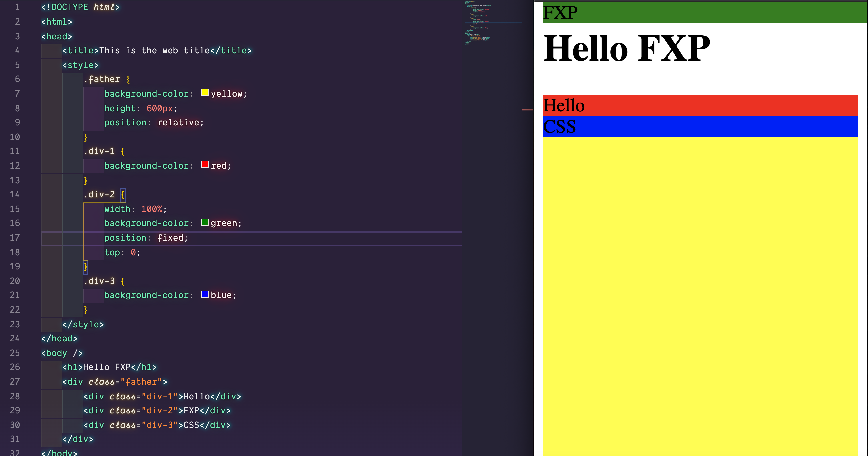The width and height of the screenshot is (868, 456).
Task: Click line number 5 in gutter
Action: coord(17,65)
